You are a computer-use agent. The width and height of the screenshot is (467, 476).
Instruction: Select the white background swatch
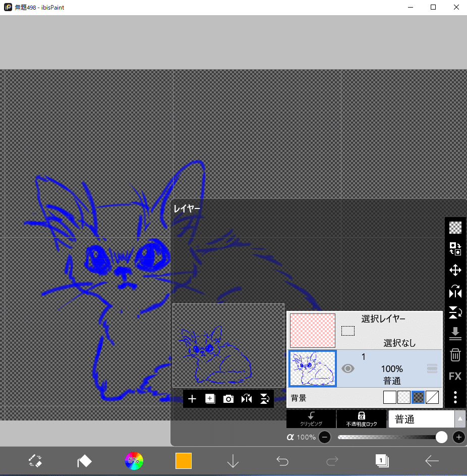390,397
